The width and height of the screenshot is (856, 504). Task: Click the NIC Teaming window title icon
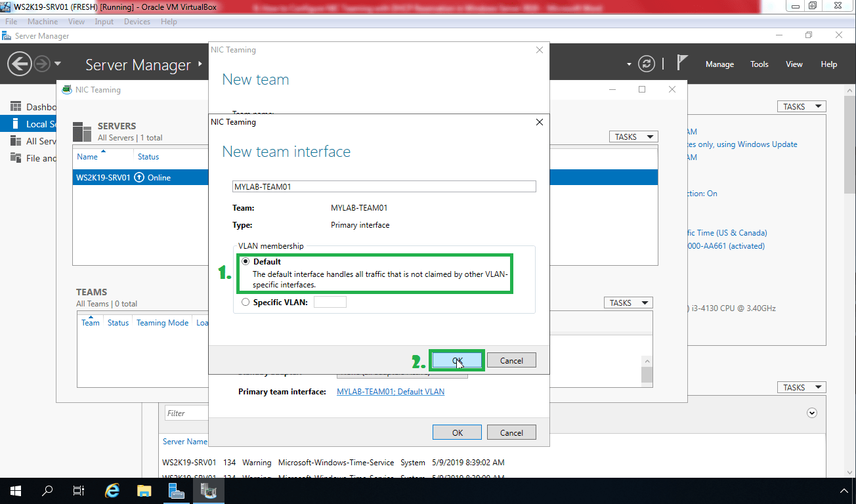tap(67, 90)
